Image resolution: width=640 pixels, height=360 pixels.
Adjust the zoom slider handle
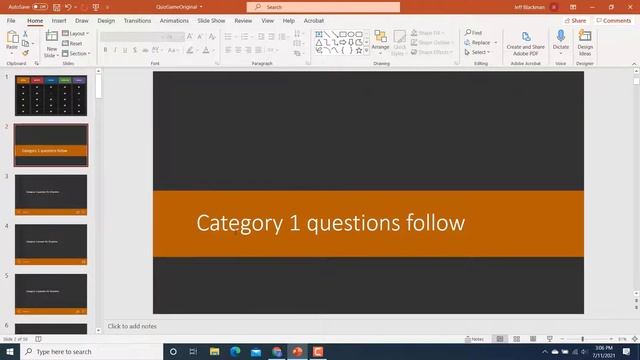pos(582,339)
